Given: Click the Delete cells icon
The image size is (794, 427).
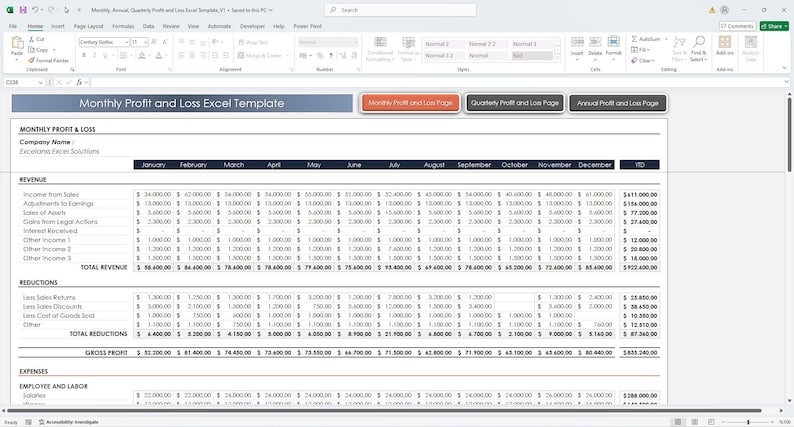Looking at the screenshot, I should pos(595,42).
